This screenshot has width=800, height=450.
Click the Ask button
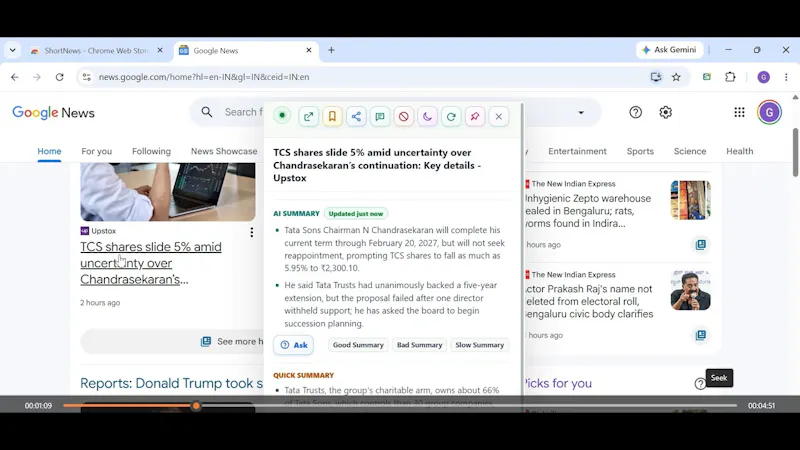coord(293,345)
